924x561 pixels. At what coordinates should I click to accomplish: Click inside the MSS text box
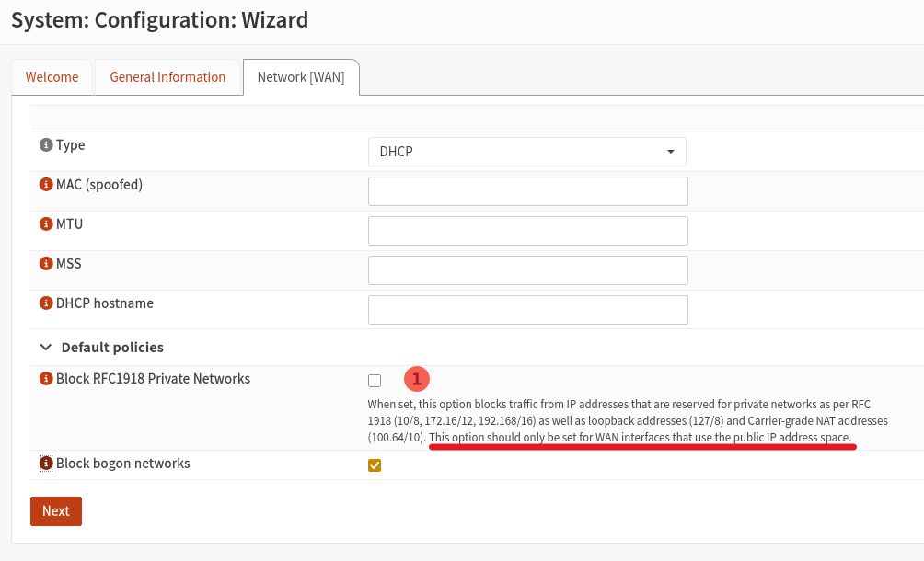pyautogui.click(x=526, y=269)
